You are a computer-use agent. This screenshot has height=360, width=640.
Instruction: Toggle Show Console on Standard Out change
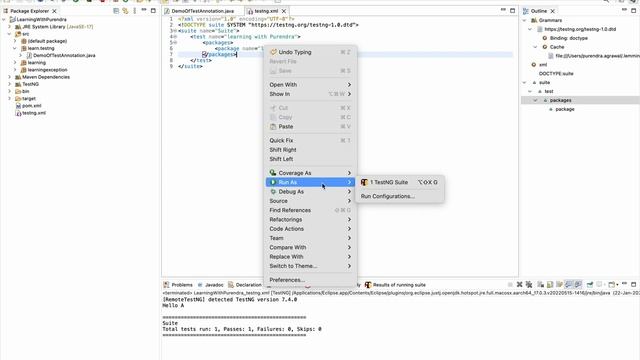pos(569,284)
